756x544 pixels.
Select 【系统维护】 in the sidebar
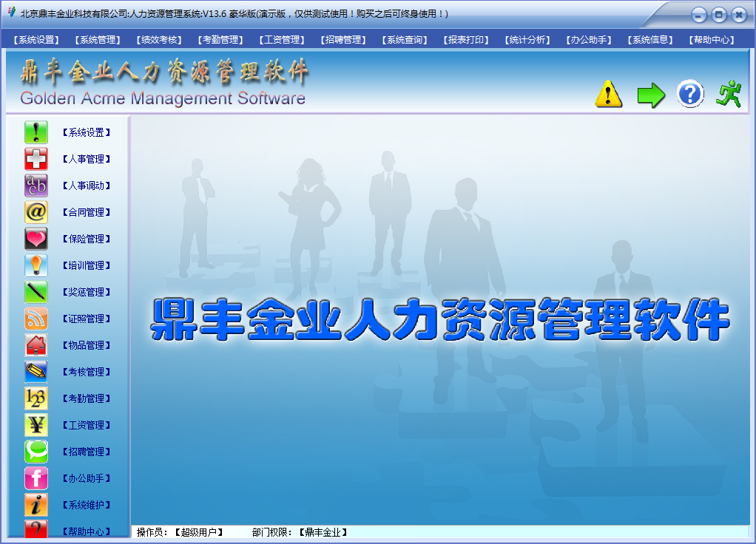coord(87,505)
